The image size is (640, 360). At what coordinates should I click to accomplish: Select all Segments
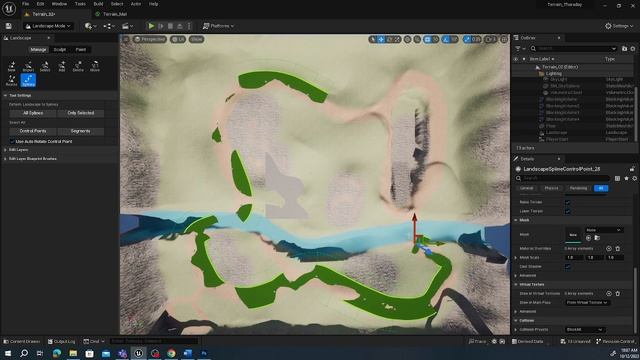[x=80, y=131]
